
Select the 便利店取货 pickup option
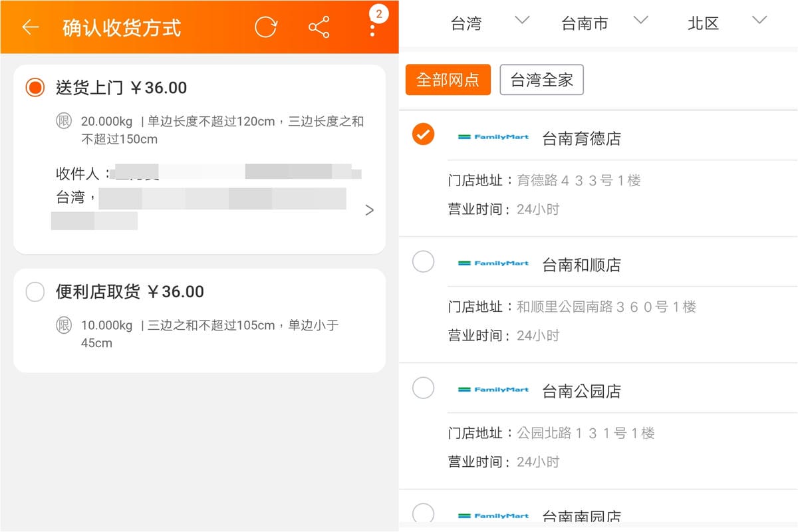point(34,292)
